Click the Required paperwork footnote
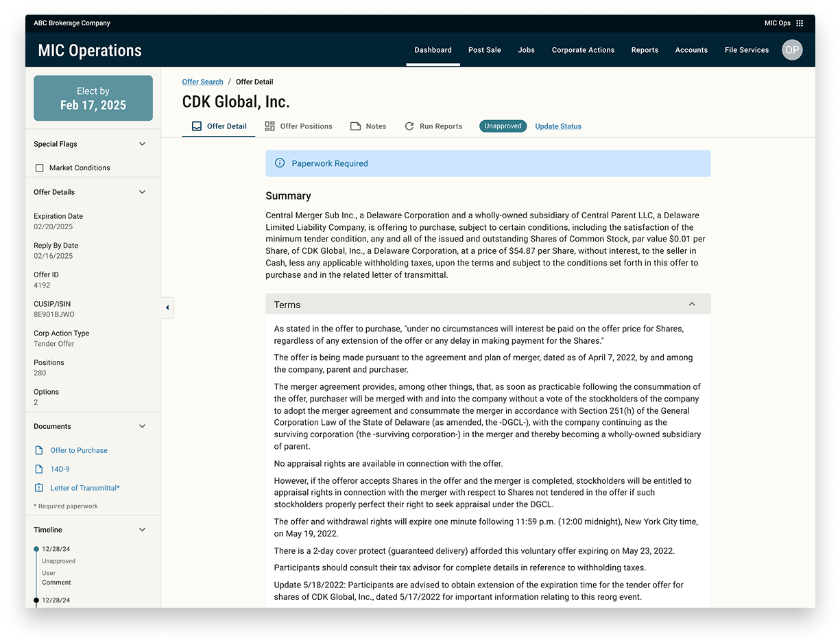This screenshot has height=643, width=840. (x=66, y=506)
